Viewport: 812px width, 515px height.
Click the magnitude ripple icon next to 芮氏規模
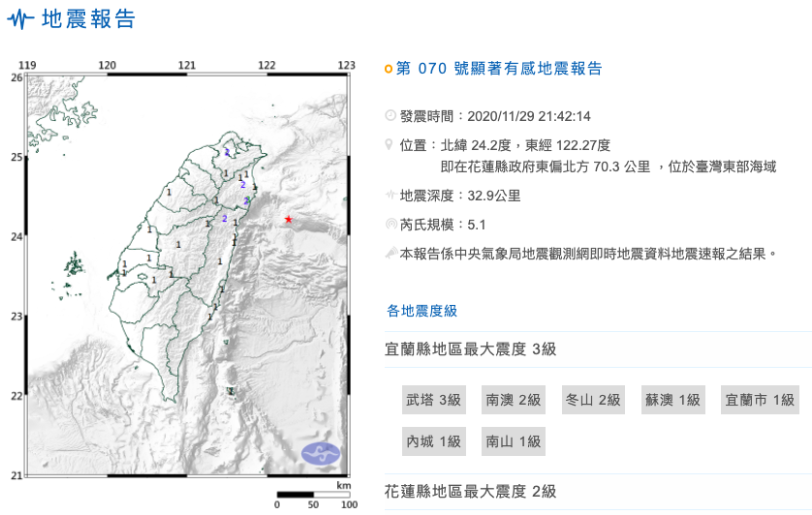click(391, 225)
